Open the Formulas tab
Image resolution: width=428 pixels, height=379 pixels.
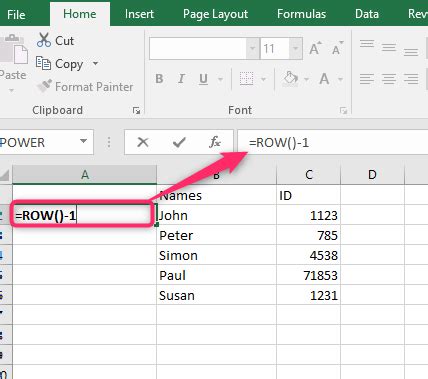pyautogui.click(x=301, y=14)
